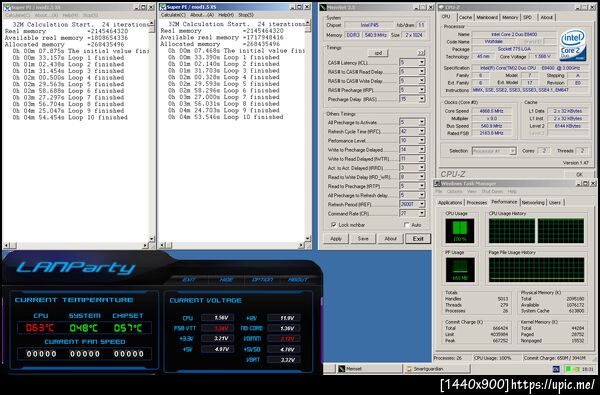Click OK in the CPU-Z window

579,174
